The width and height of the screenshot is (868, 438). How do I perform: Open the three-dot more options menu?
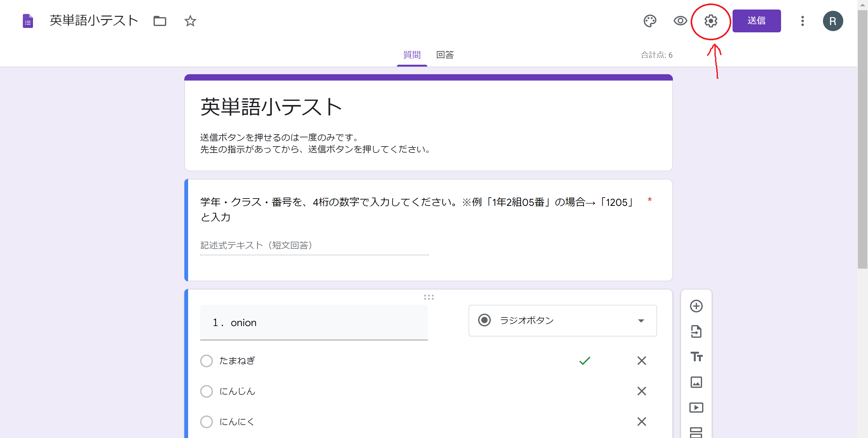coord(802,21)
